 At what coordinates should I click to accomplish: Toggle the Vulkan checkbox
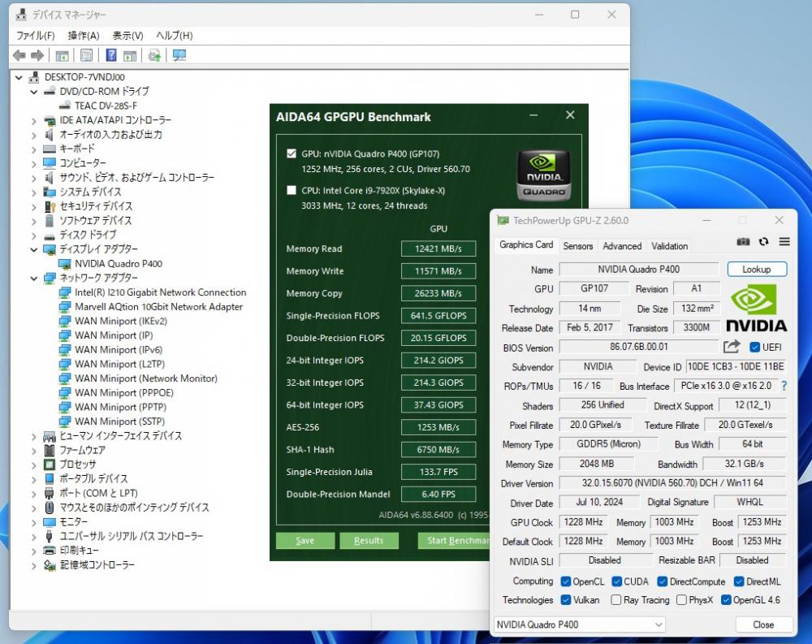(565, 600)
